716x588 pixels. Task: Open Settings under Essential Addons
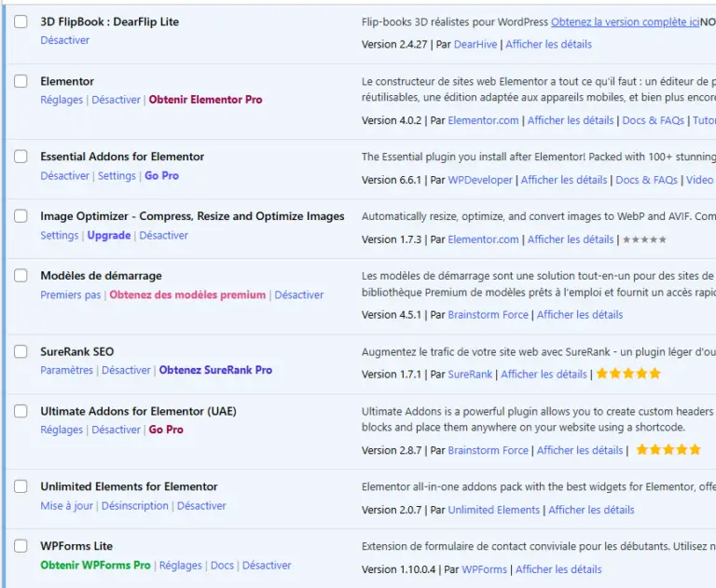117,176
